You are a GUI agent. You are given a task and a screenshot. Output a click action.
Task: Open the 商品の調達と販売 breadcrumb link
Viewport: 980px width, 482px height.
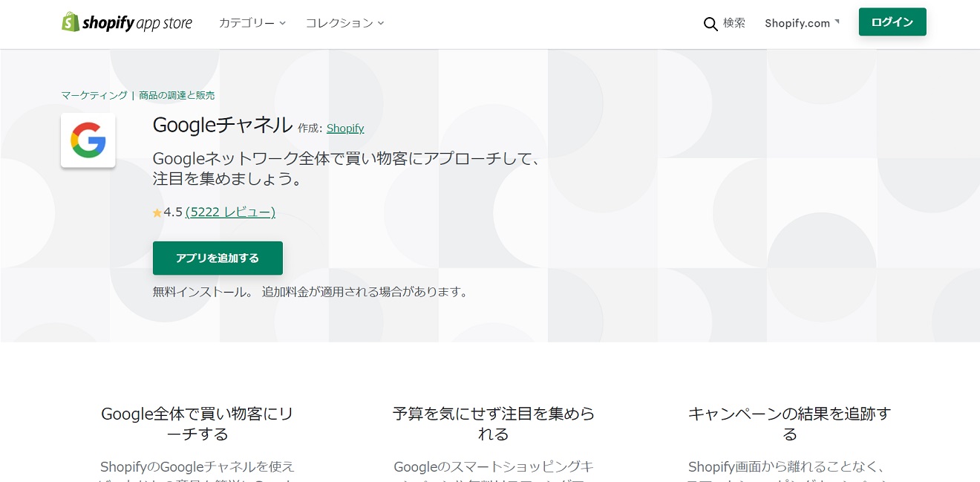pyautogui.click(x=177, y=95)
